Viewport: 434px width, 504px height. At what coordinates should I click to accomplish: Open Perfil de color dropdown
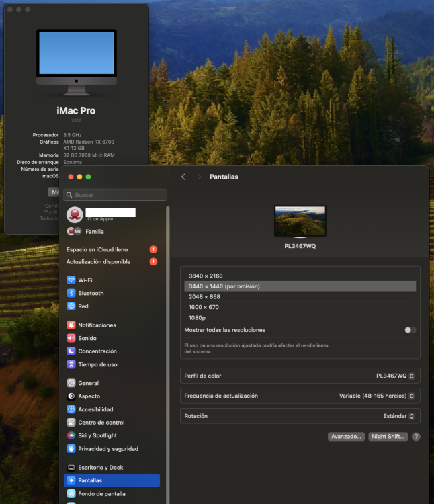tap(396, 376)
